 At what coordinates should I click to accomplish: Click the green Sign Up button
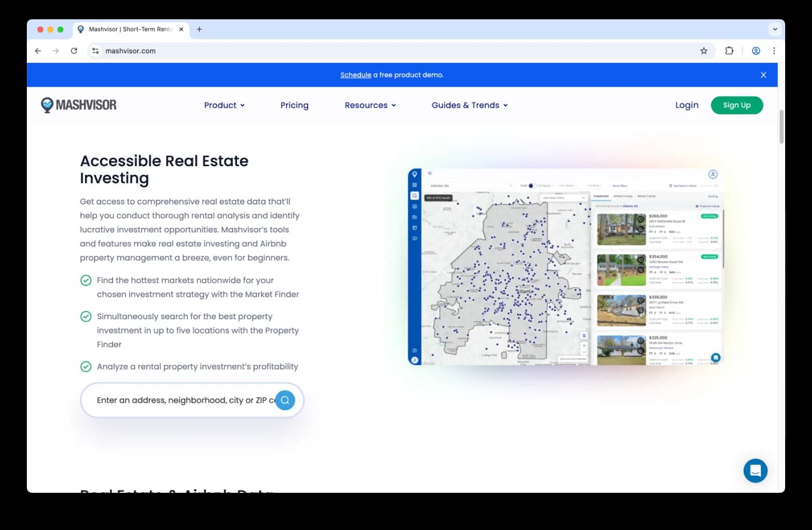pos(737,105)
